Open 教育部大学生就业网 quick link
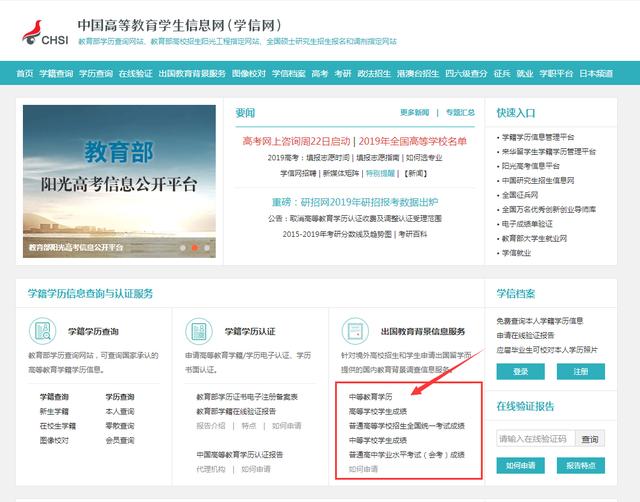This screenshot has width=640, height=502. (534, 238)
